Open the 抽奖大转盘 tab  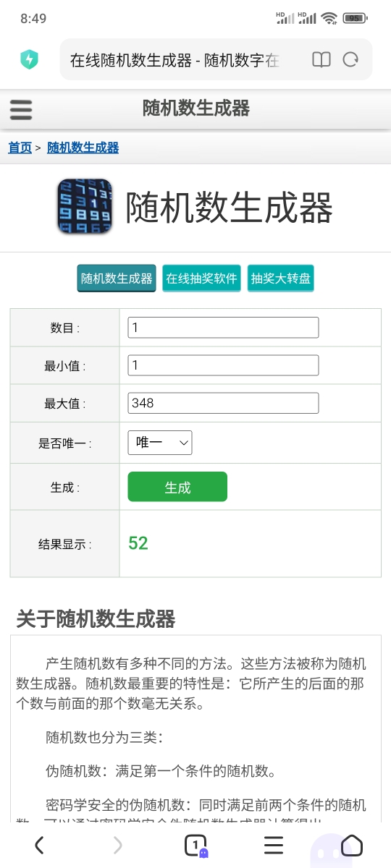[x=281, y=278]
